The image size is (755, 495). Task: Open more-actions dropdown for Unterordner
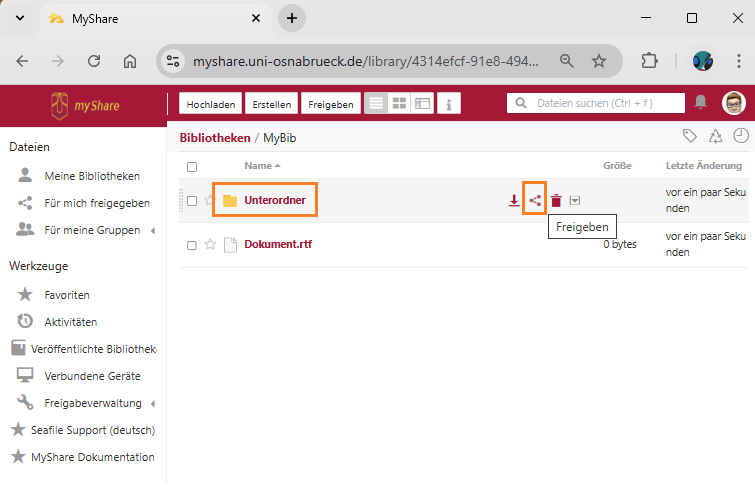pyautogui.click(x=574, y=201)
